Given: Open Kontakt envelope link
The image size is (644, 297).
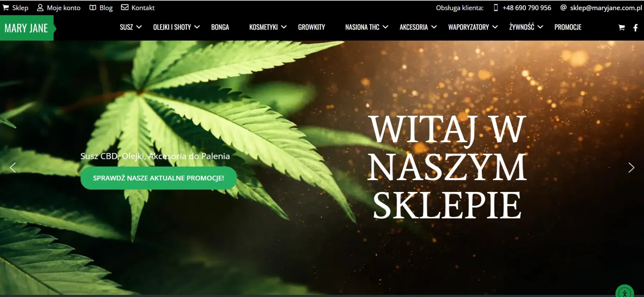Looking at the screenshot, I should (x=138, y=8).
